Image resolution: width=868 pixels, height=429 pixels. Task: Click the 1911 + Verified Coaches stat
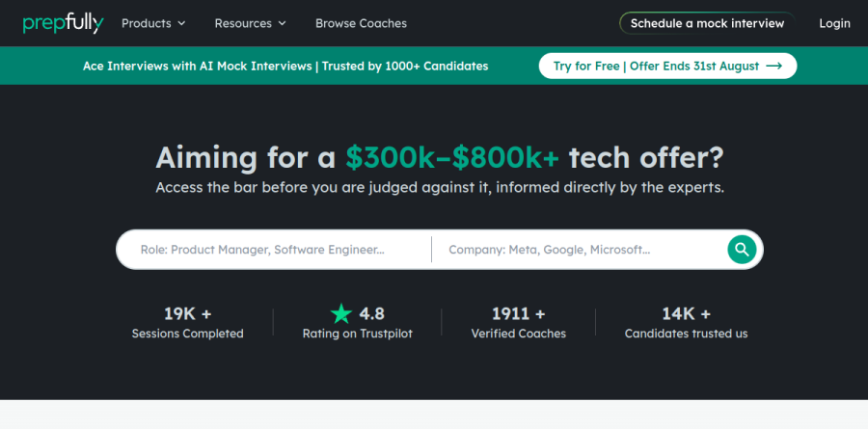point(518,323)
